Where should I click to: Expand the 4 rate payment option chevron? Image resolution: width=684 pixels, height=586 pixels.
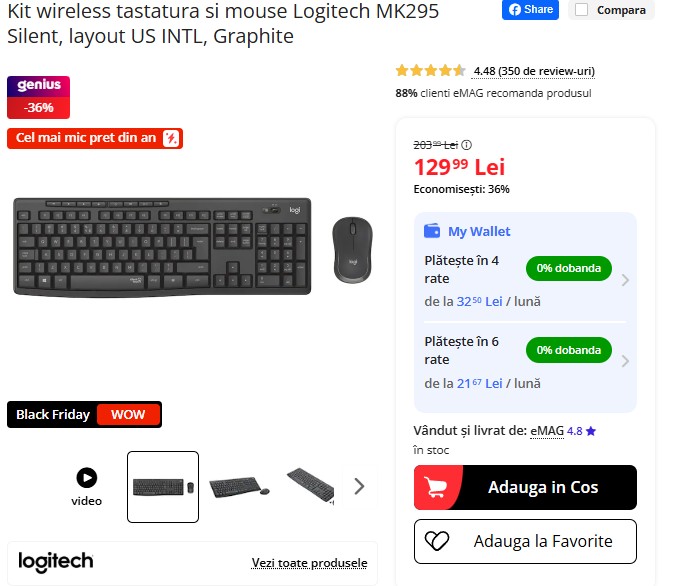coord(625,280)
